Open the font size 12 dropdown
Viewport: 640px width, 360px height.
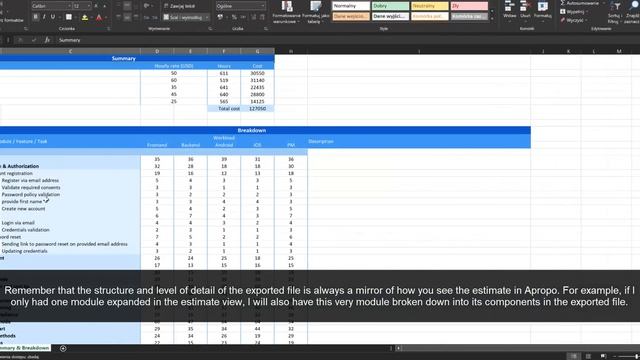(x=89, y=6)
